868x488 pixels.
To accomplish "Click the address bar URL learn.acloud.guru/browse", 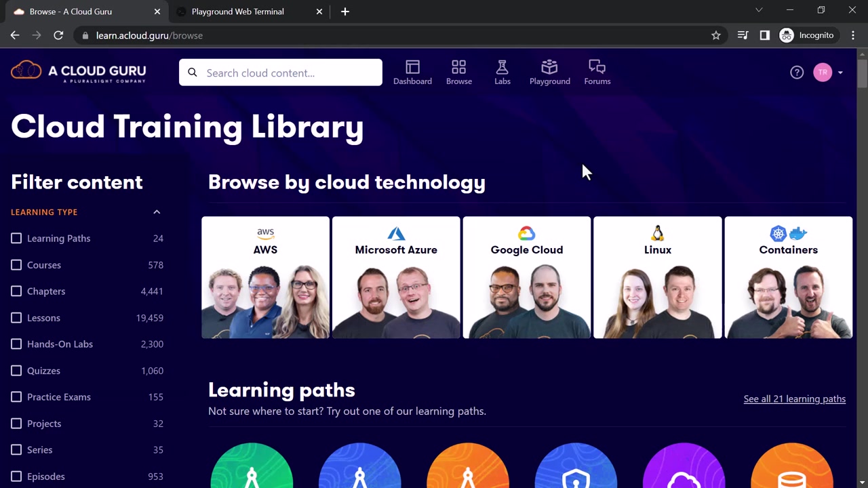I will point(149,35).
